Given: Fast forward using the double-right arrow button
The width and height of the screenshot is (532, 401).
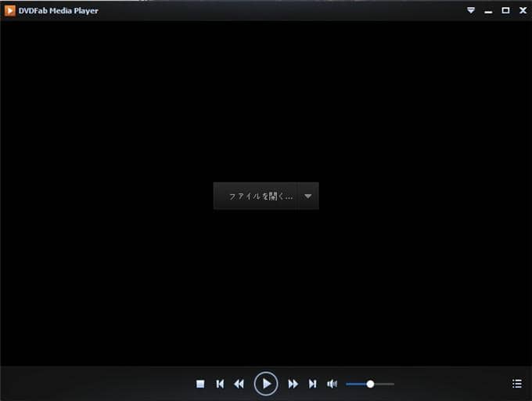Looking at the screenshot, I should pos(293,384).
